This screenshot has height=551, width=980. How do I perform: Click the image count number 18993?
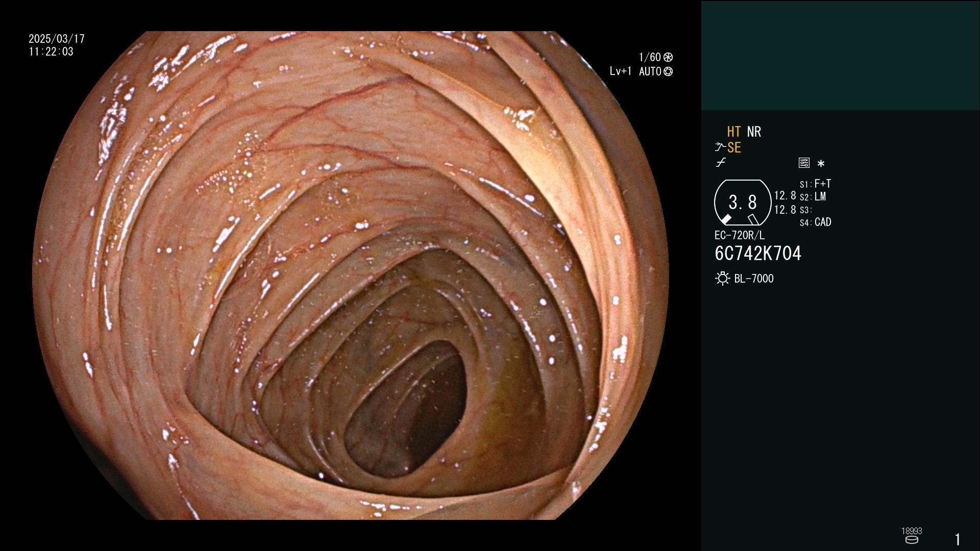pos(912,531)
